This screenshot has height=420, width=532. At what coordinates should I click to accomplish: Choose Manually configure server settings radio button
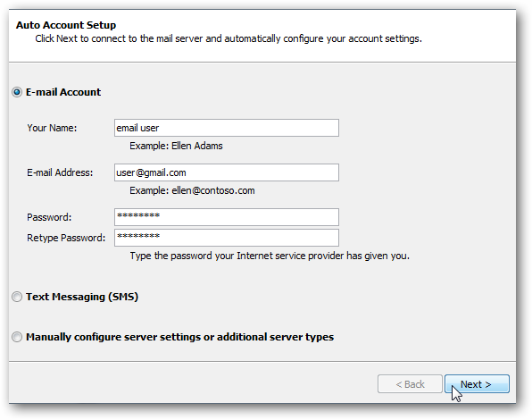tap(17, 337)
